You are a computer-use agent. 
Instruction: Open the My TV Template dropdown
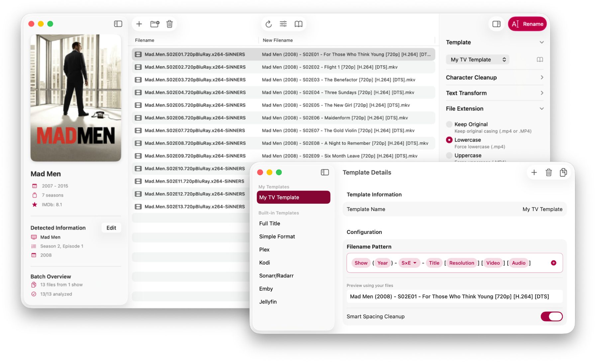click(x=477, y=60)
